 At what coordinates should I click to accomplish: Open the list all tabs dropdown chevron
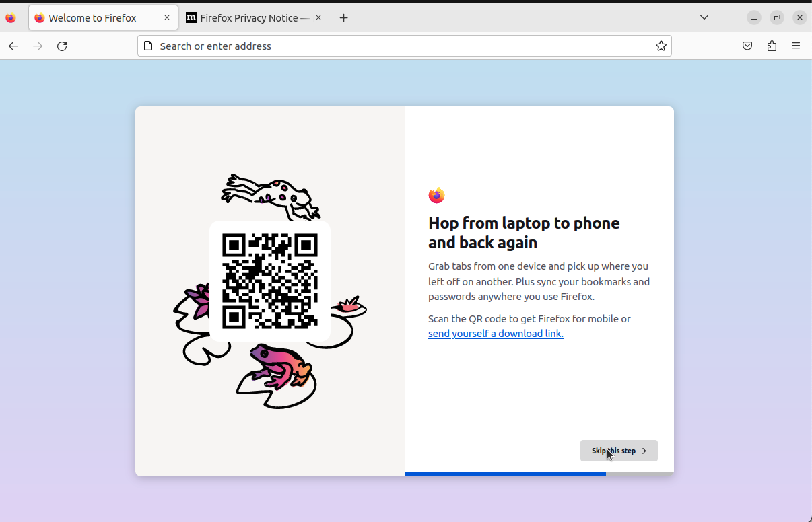point(704,17)
